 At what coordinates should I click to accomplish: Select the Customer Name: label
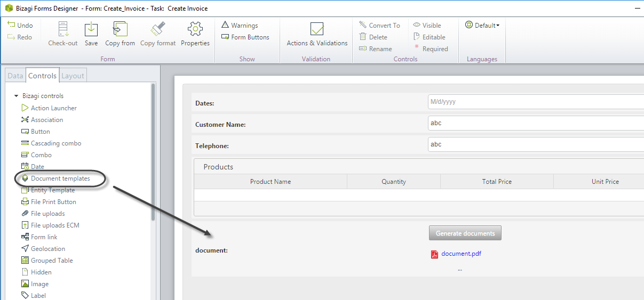pyautogui.click(x=220, y=124)
